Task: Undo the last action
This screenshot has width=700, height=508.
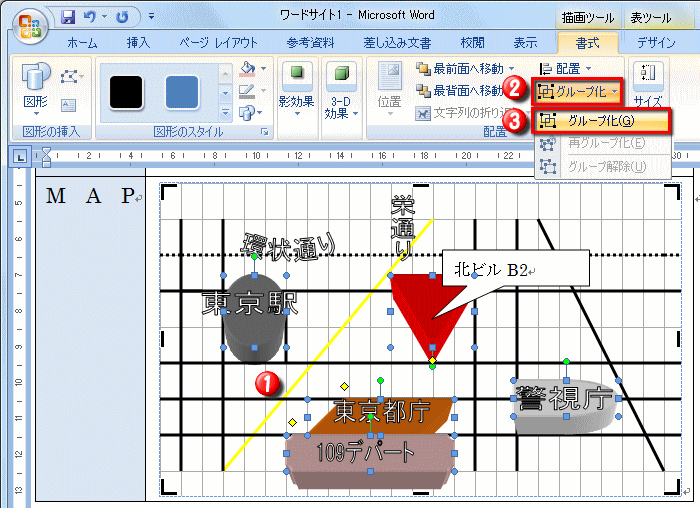Action: pyautogui.click(x=90, y=17)
